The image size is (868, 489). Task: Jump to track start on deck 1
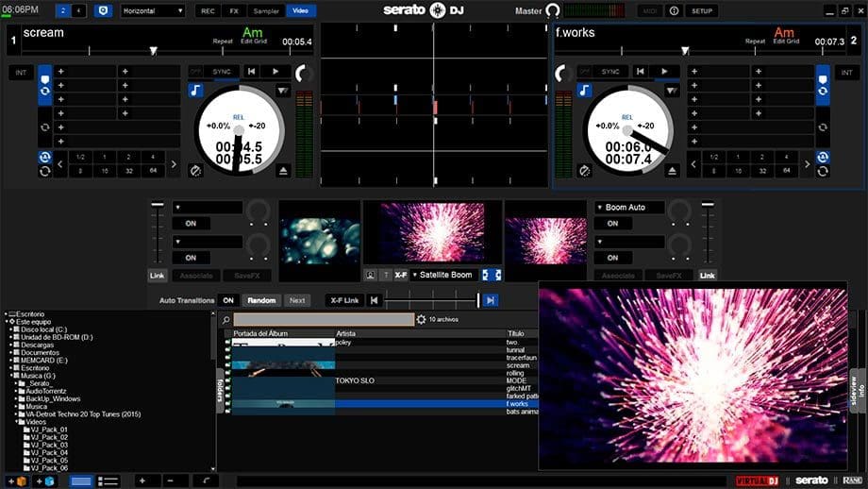[x=251, y=72]
